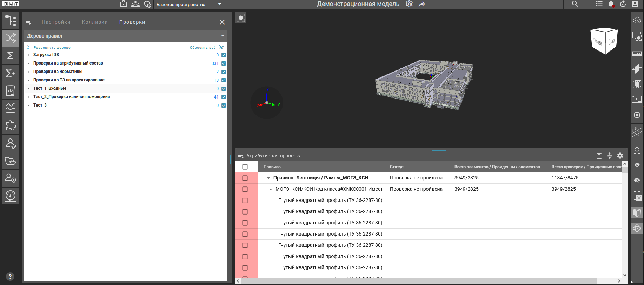Viewport: 644px width, 285px height.
Task: Expand the Загрузка IDS tree node
Action: 28,55
